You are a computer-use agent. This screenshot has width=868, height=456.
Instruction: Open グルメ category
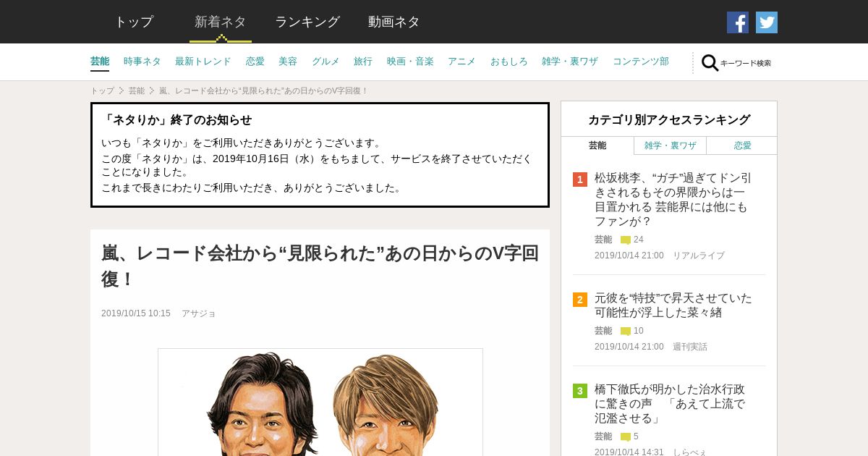pyautogui.click(x=325, y=62)
